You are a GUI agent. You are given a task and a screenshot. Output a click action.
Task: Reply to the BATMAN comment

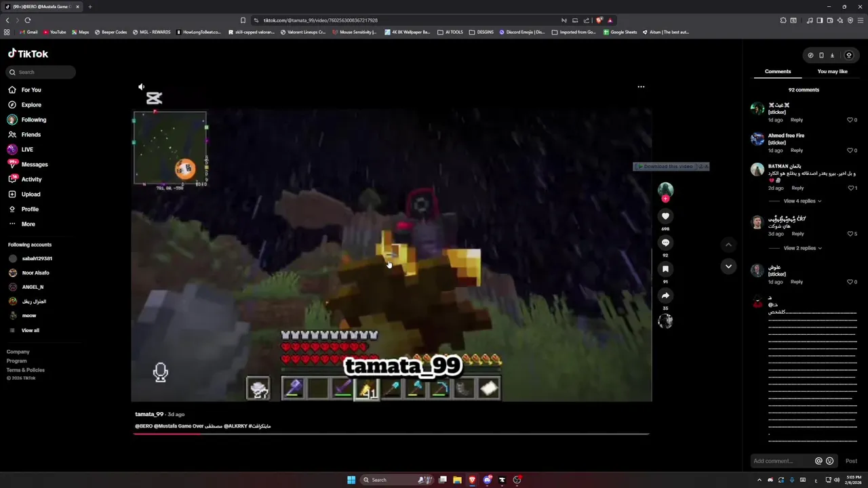(x=797, y=188)
